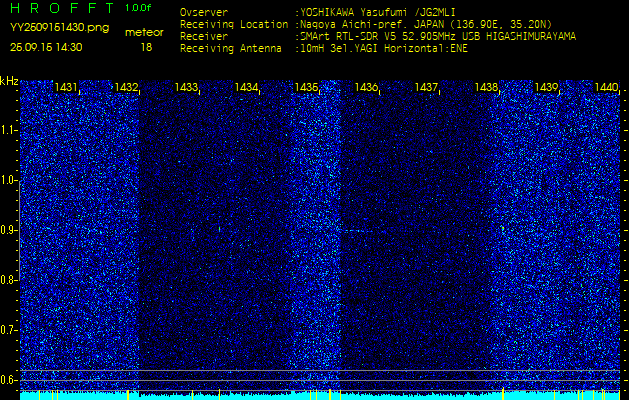Click the 'meteor' count label

click(x=144, y=33)
